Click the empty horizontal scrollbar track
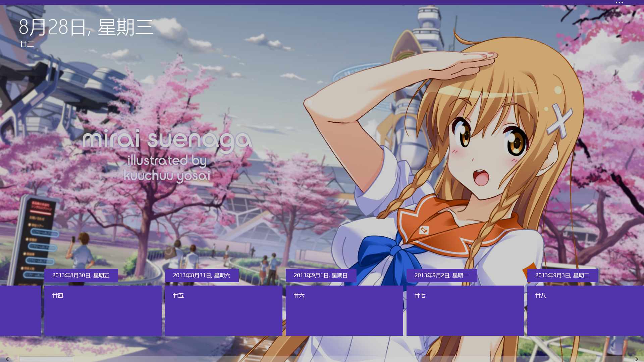 pos(335,359)
